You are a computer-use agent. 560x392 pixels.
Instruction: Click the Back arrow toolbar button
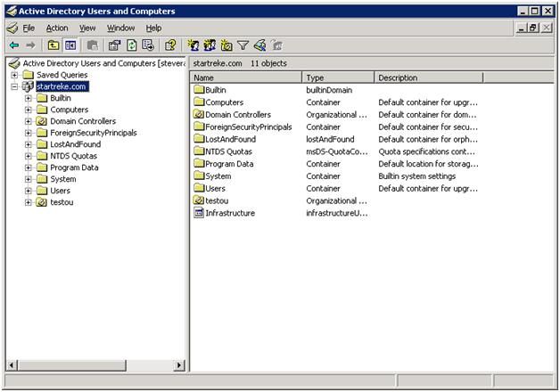14,45
